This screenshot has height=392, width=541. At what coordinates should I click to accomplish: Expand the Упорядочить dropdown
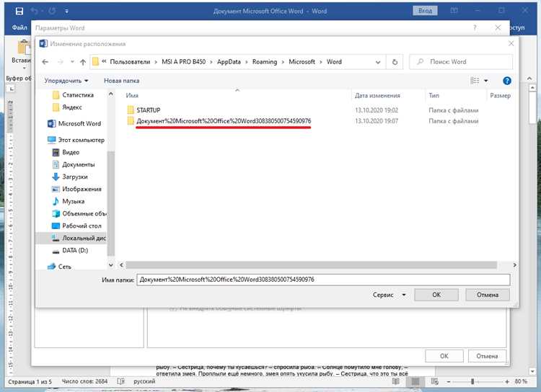(66, 81)
